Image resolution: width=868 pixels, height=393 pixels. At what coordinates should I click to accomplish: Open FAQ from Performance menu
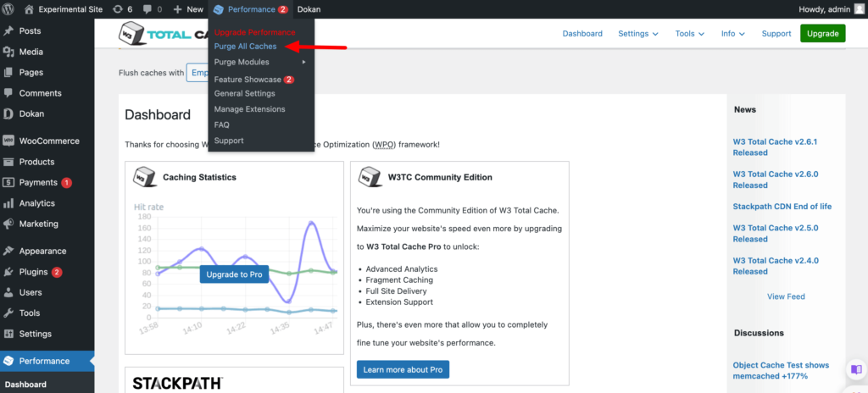[221, 125]
